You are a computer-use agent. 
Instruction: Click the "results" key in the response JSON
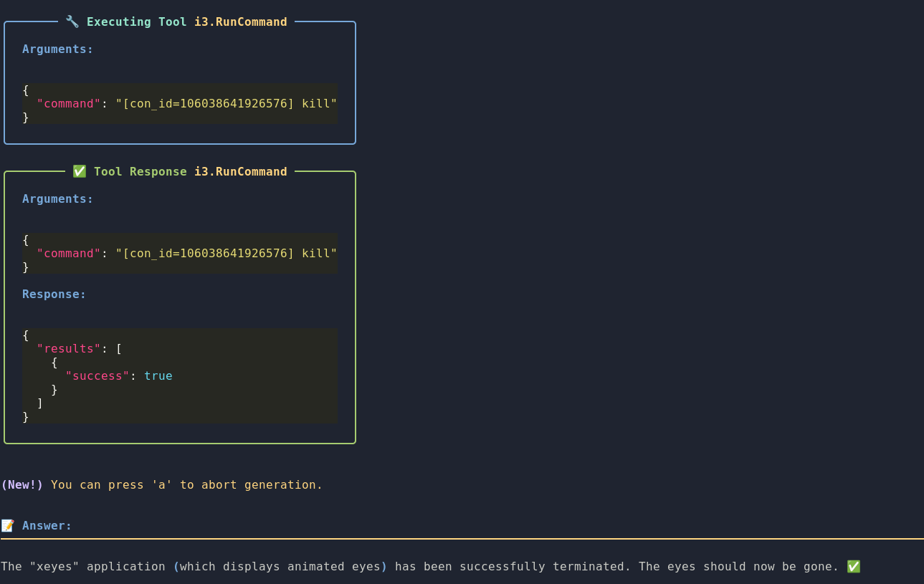pyautogui.click(x=68, y=348)
